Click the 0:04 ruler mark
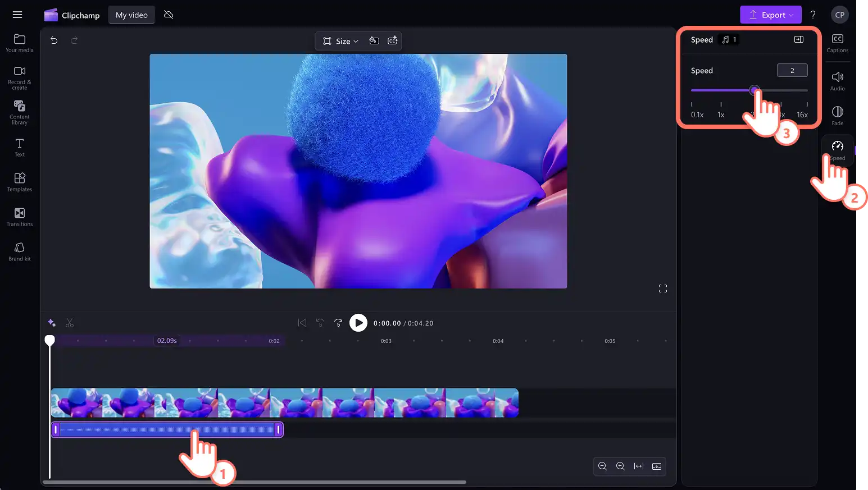This screenshot has width=868, height=490. [498, 341]
